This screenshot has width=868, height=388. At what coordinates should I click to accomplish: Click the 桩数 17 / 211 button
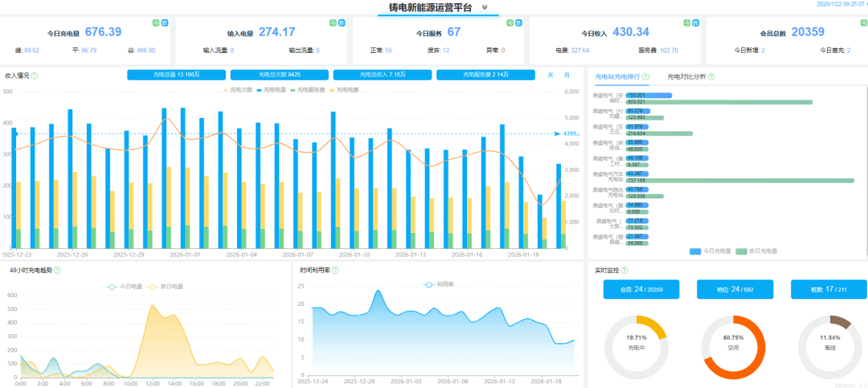coord(829,289)
